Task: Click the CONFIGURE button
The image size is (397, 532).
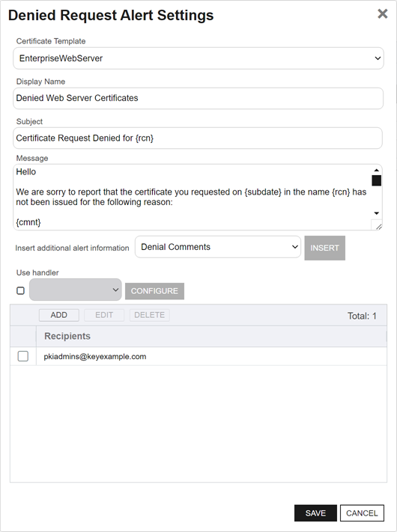Action: click(154, 291)
